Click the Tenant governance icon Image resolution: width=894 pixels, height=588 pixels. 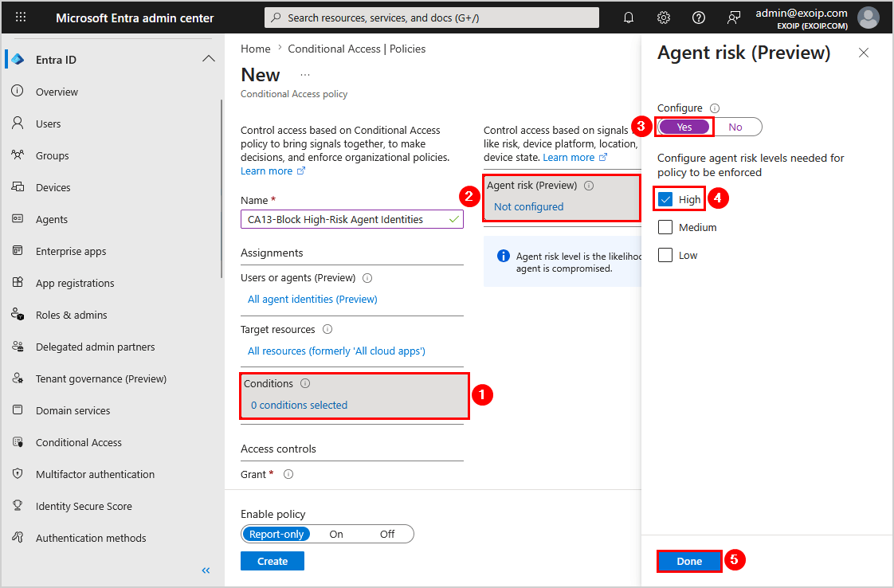click(18, 378)
